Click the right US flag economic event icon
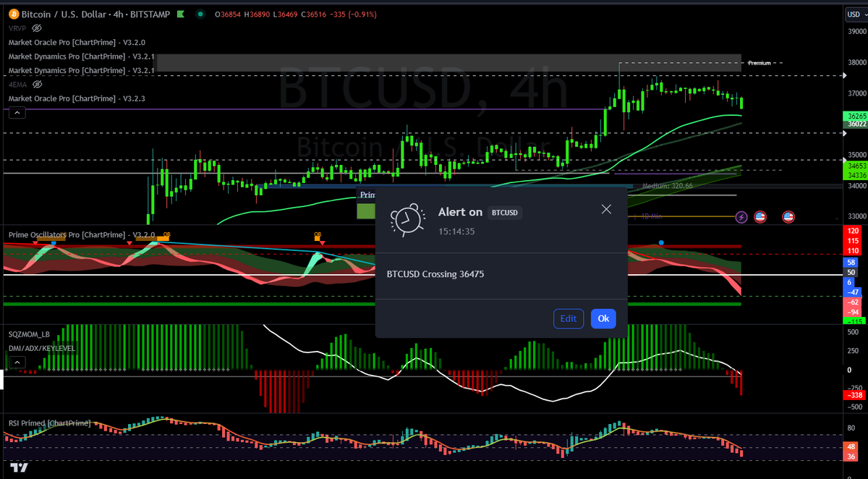 [788, 216]
